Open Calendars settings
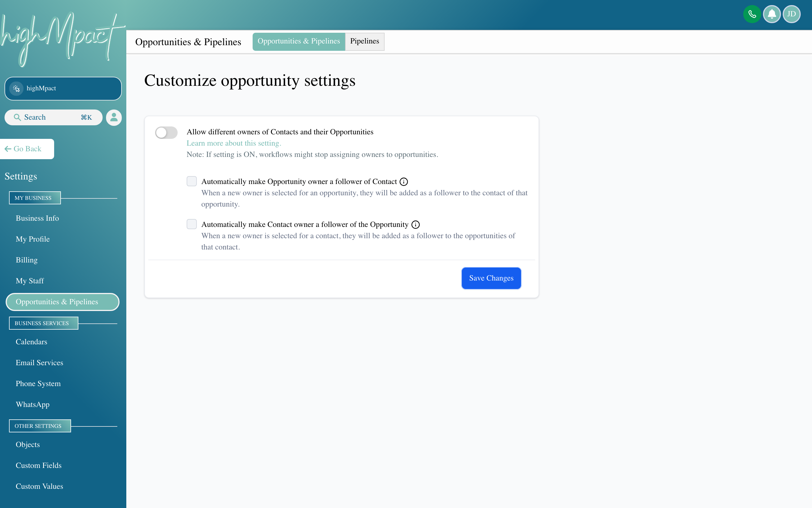 (31, 342)
